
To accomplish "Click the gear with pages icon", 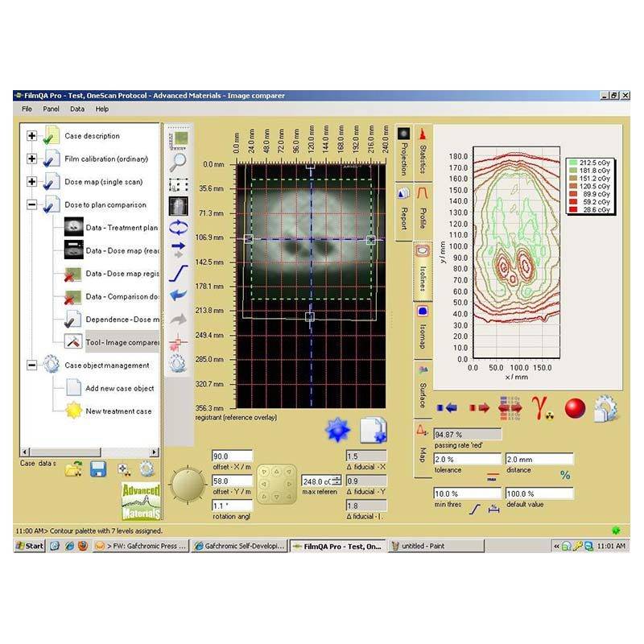I will pos(605,408).
